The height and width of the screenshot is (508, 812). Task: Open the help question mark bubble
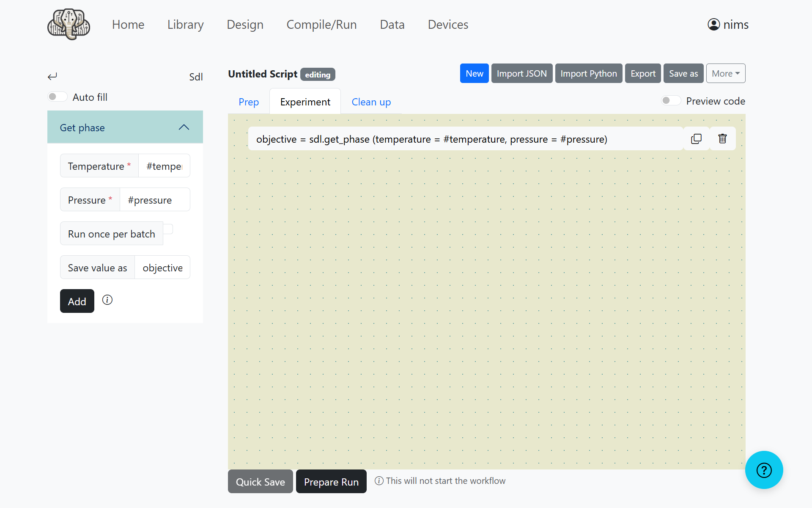(764, 470)
